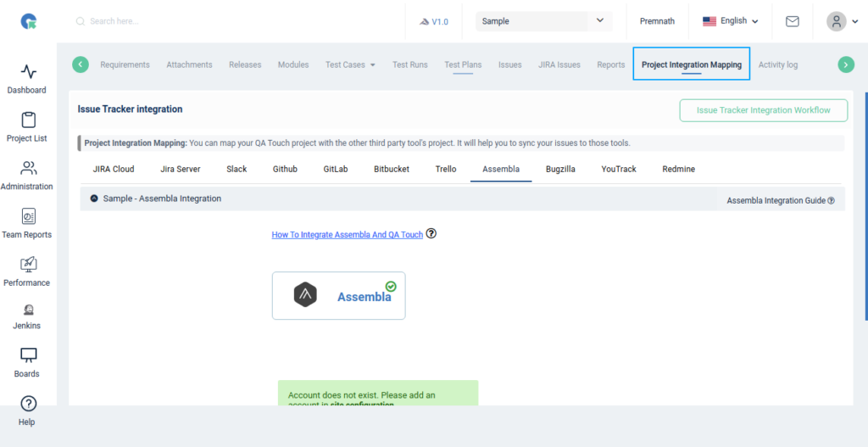Select the GitLab integration tab
This screenshot has height=447, width=868.
coord(336,169)
